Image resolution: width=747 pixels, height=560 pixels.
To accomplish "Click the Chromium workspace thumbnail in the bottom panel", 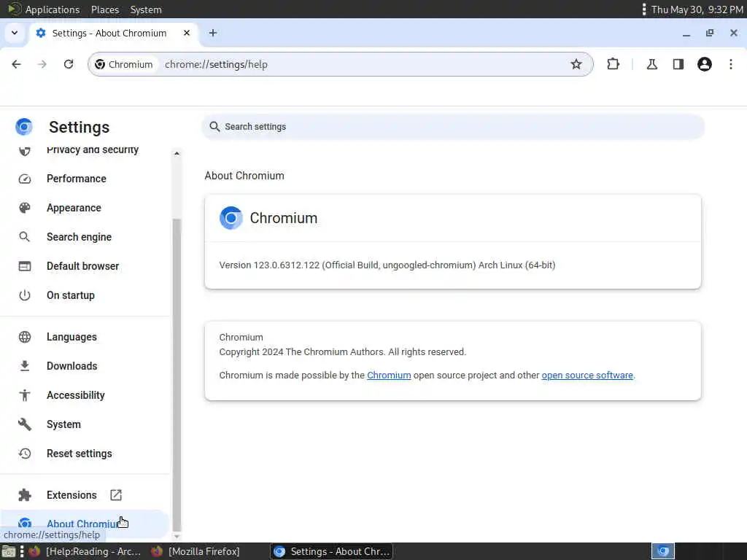I will 662,551.
